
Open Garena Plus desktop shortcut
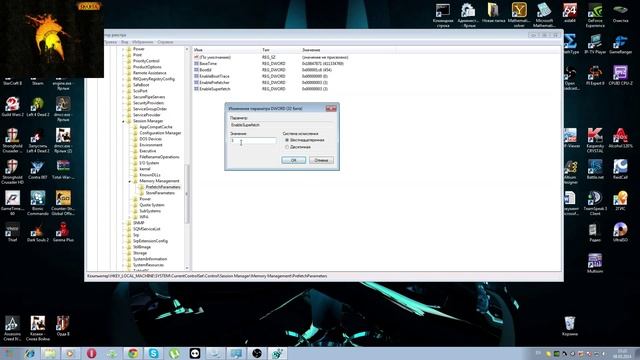coord(63,232)
